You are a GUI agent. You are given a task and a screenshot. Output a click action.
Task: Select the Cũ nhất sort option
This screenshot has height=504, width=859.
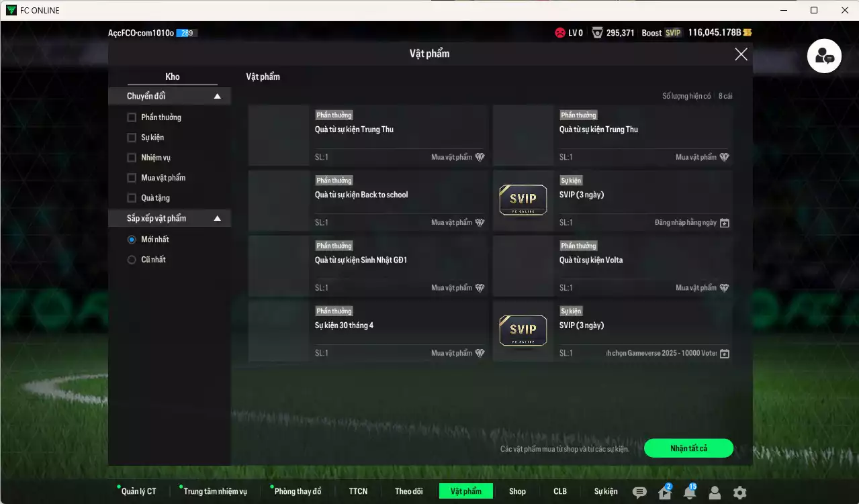pyautogui.click(x=132, y=260)
